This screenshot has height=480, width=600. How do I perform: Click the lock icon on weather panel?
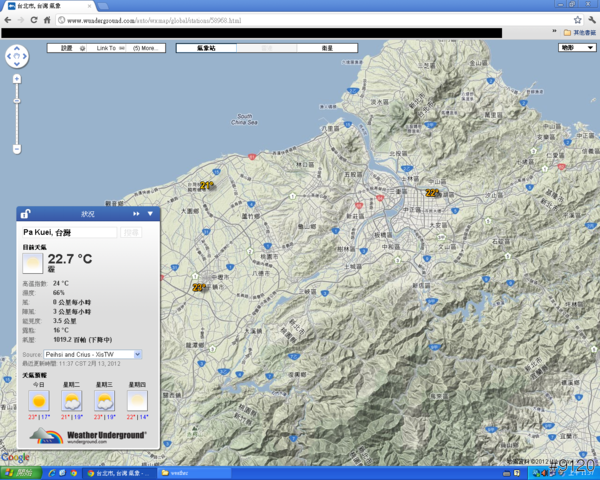(25, 213)
